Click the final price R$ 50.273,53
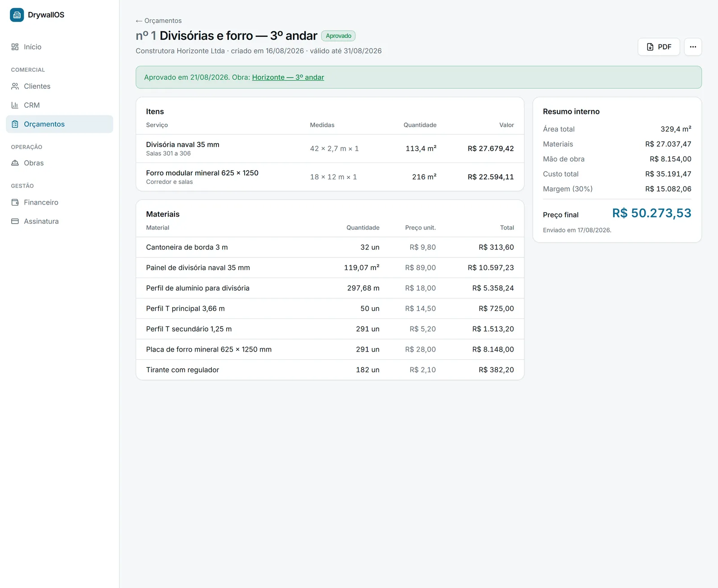Viewport: 718px width, 588px height. coord(652,213)
